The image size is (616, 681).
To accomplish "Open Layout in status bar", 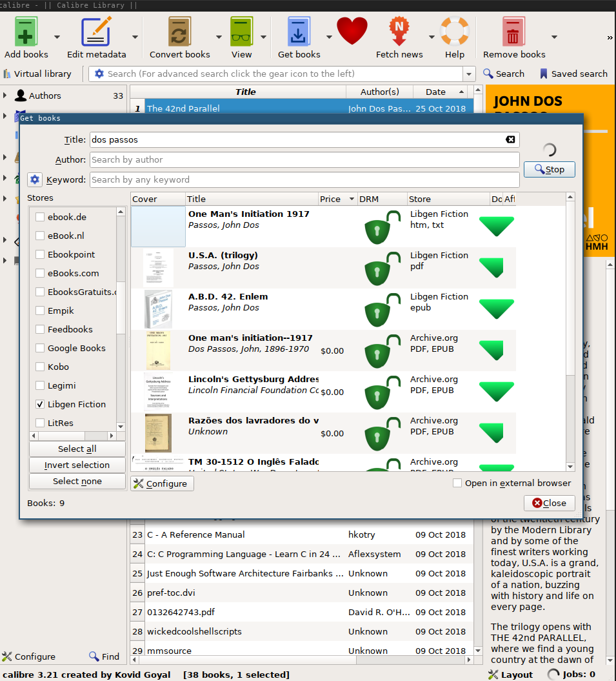I will tap(510, 675).
